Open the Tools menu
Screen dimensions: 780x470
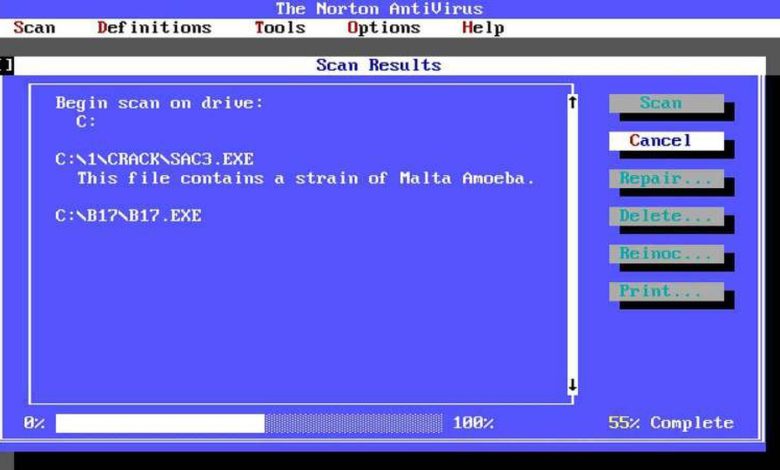279,27
